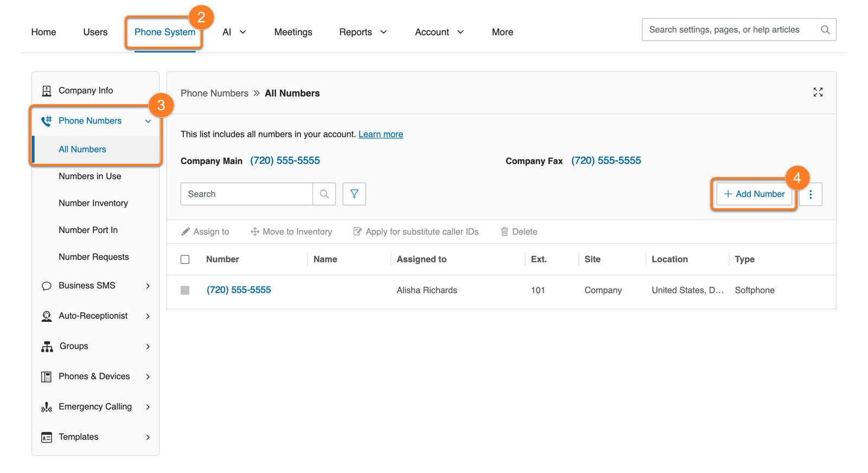The height and width of the screenshot is (473, 868).
Task: Click the Company Info building icon
Action: [x=47, y=91]
